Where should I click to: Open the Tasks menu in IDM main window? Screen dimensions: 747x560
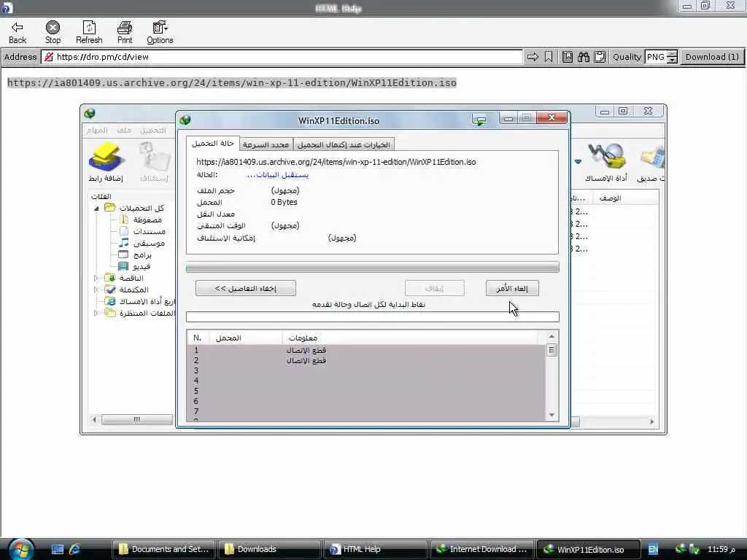(x=97, y=131)
